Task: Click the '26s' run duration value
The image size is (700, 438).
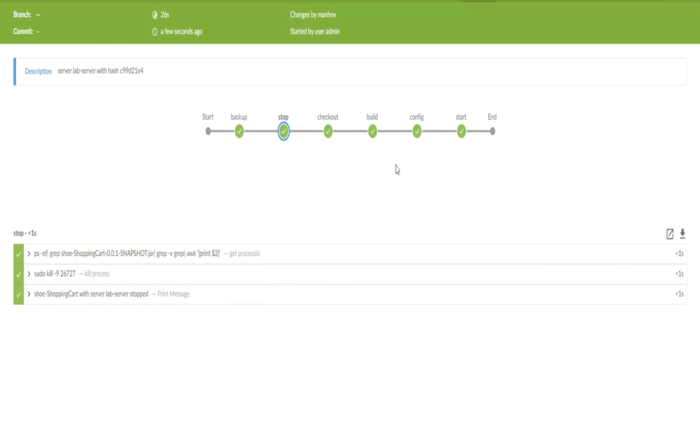Action: coord(165,15)
